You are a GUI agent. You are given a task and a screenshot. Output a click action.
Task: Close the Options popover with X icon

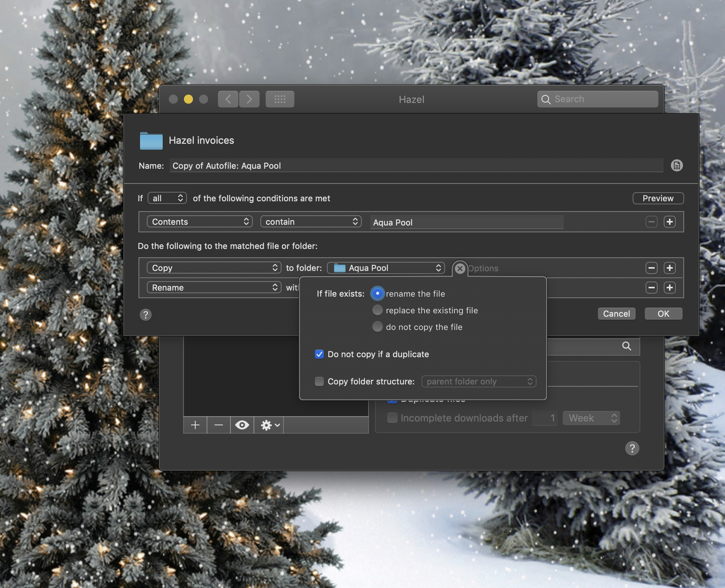click(460, 269)
